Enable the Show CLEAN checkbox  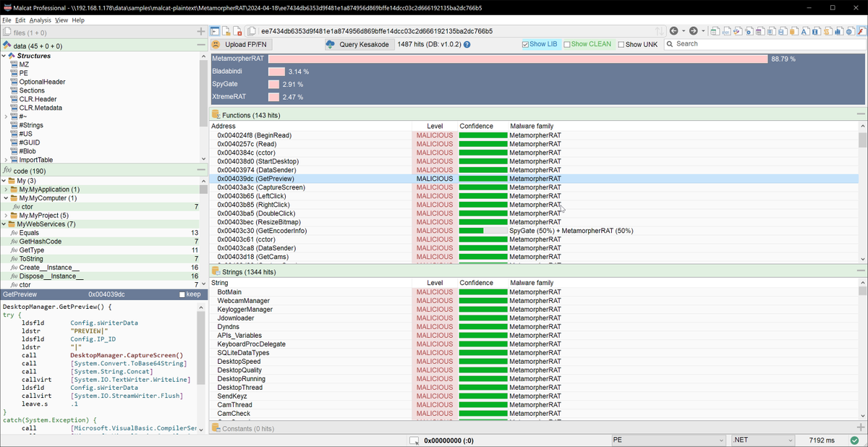point(567,44)
